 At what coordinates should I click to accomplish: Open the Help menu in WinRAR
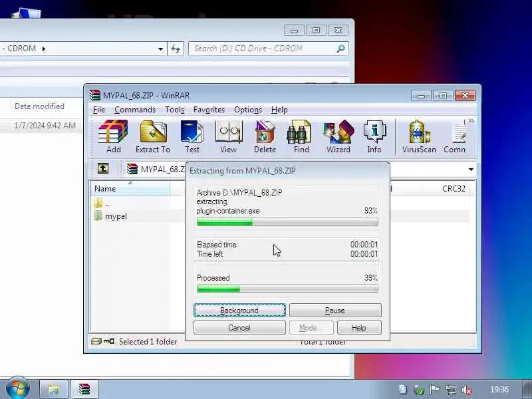pyautogui.click(x=279, y=110)
